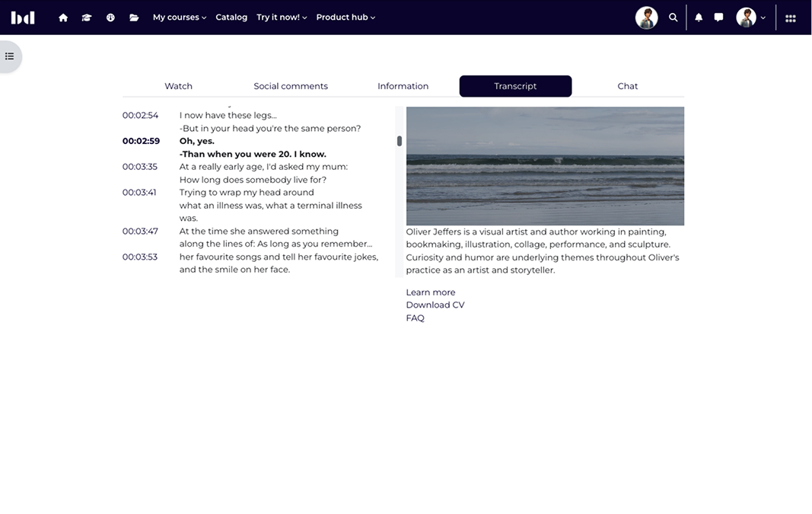Click the dashboard gauge icon
Screen dimensions: 812x514
(110, 18)
